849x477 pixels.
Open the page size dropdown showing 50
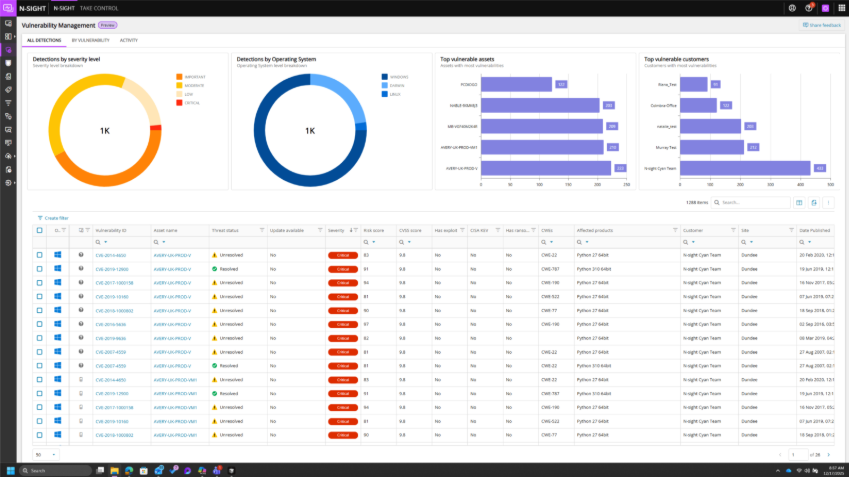[x=46, y=454]
